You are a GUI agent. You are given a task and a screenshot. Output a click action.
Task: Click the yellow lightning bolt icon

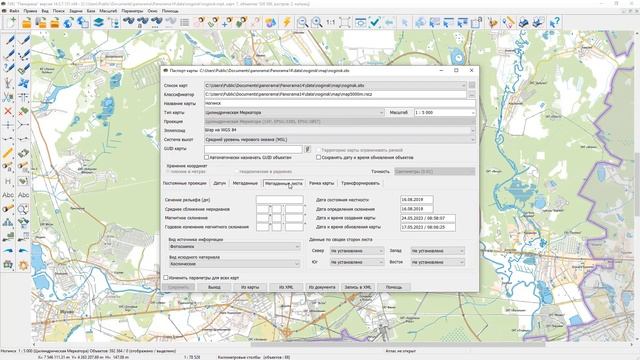pyautogui.click(x=287, y=22)
